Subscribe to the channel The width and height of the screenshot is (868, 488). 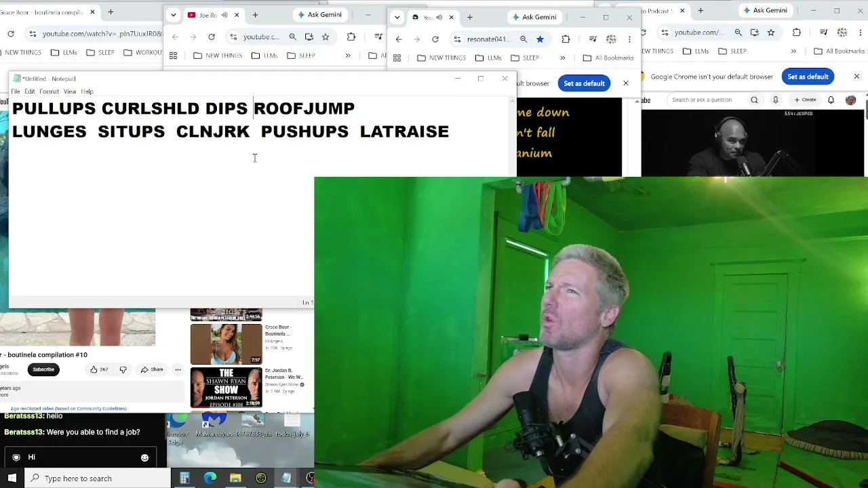43,369
